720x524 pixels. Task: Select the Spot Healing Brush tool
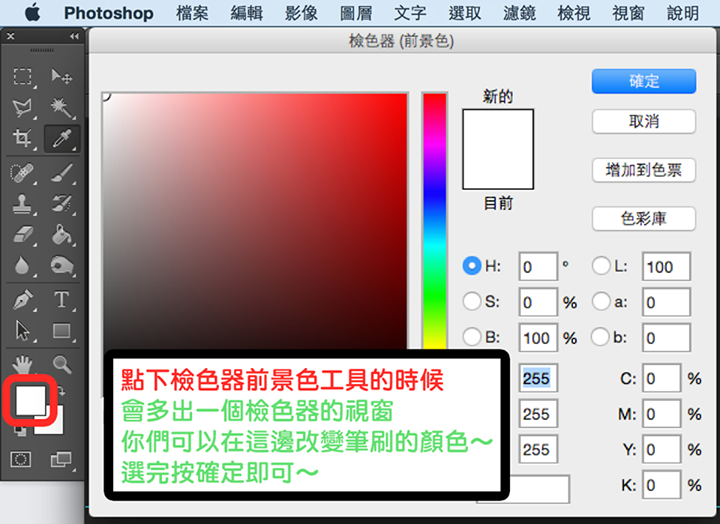click(22, 173)
